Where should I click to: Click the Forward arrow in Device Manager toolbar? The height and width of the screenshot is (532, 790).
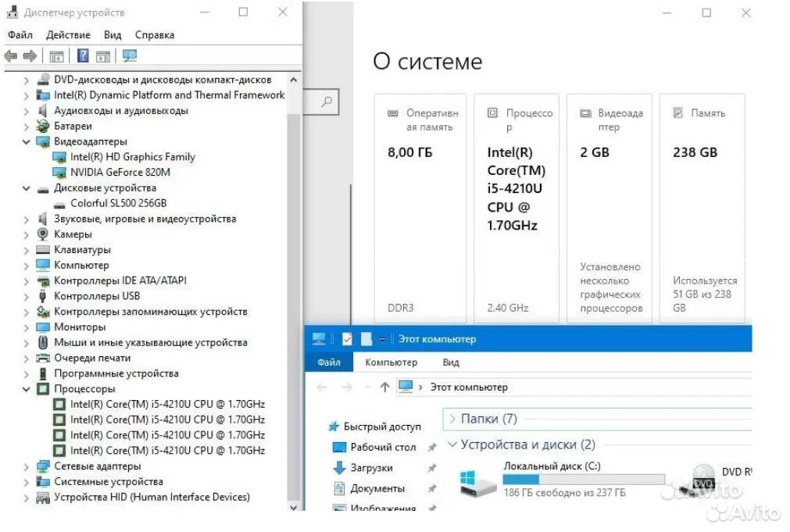(x=30, y=56)
